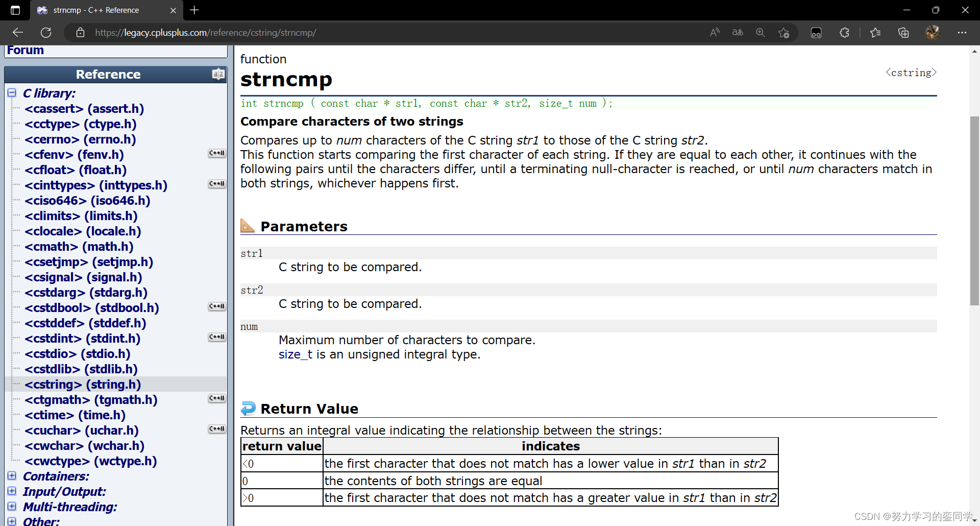
Task: Open <ciso646> (iso646.h) reference
Action: (87, 201)
